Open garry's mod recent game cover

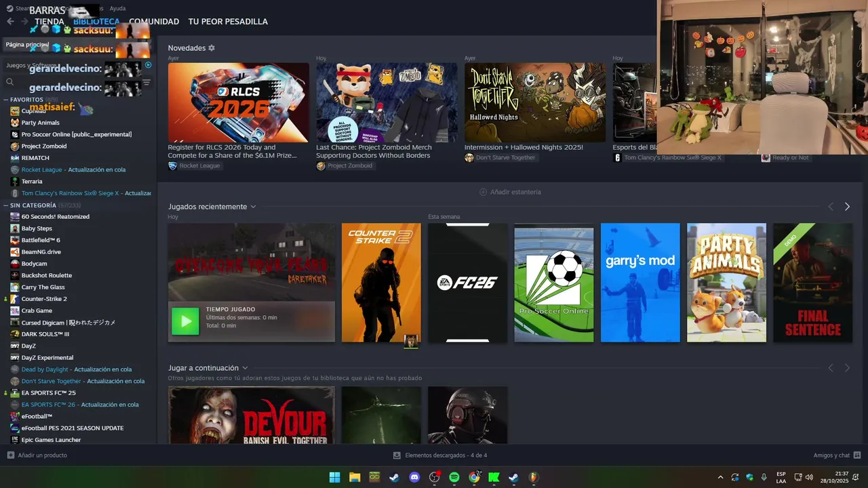[640, 283]
